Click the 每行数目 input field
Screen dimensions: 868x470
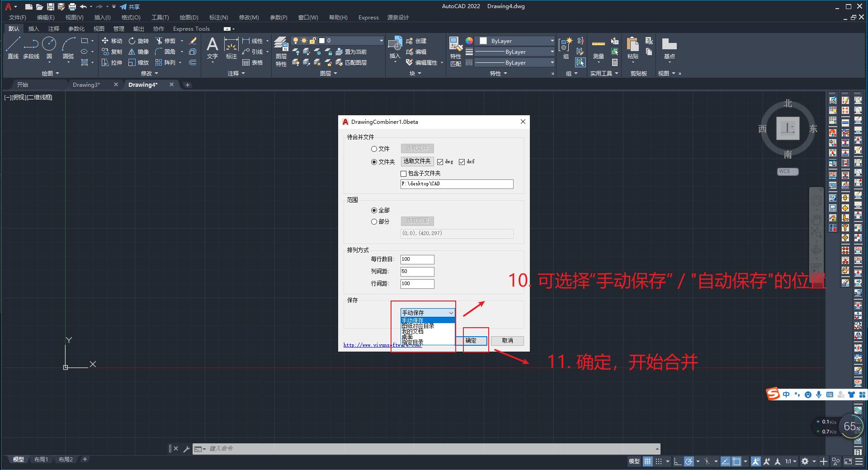[417, 259]
